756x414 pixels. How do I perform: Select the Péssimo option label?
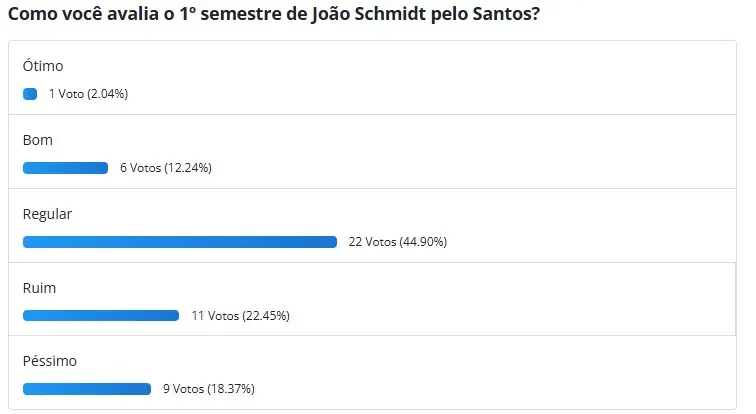(50, 361)
